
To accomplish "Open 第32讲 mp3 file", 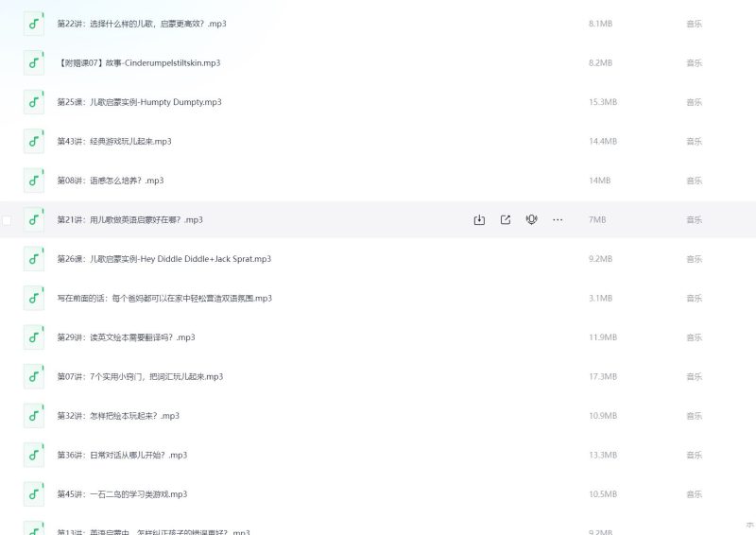I will [118, 416].
